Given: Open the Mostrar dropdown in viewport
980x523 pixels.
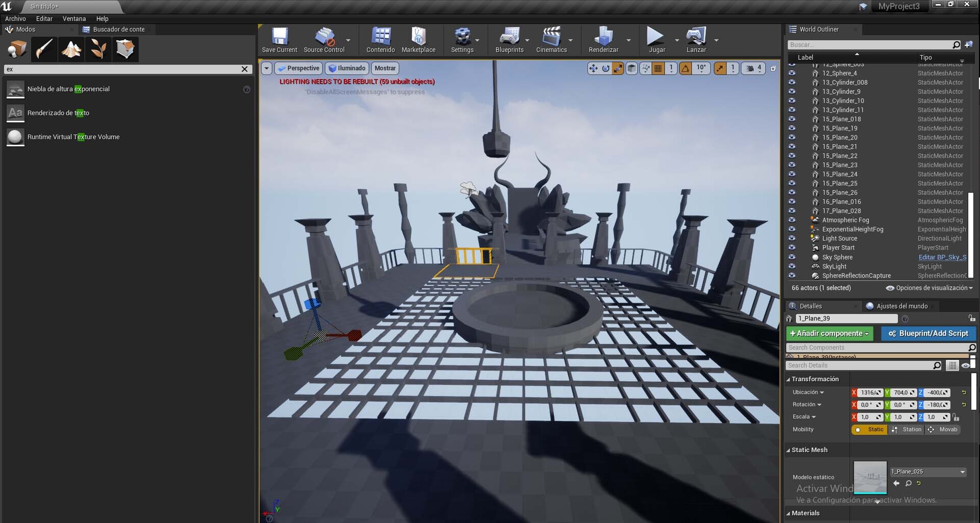Looking at the screenshot, I should [x=385, y=68].
